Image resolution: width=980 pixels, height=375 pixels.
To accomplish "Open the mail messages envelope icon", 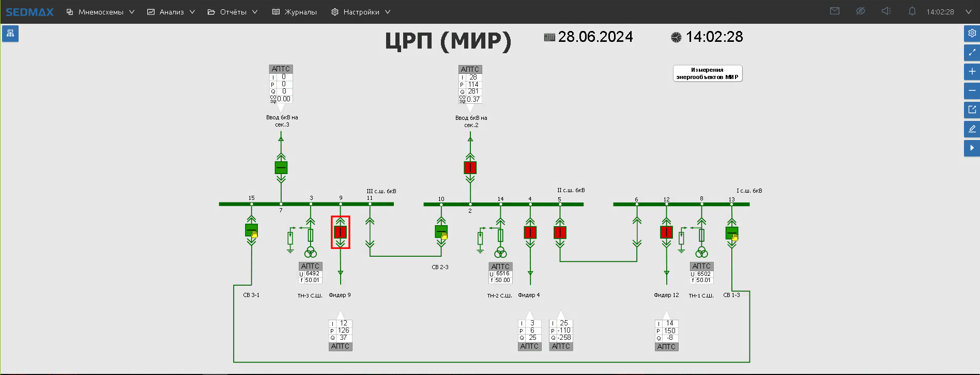I will coord(834,11).
